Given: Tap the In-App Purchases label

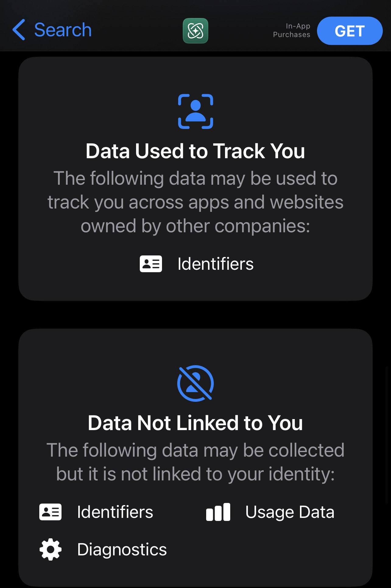Looking at the screenshot, I should click(292, 30).
